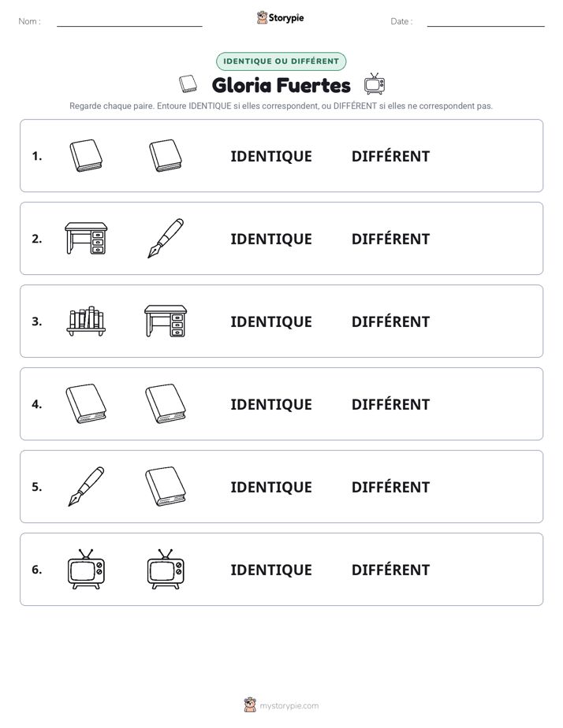Image resolution: width=563 pixels, height=728 pixels.
Task: Choose IDENTIQUE for pair 1
Action: point(271,157)
